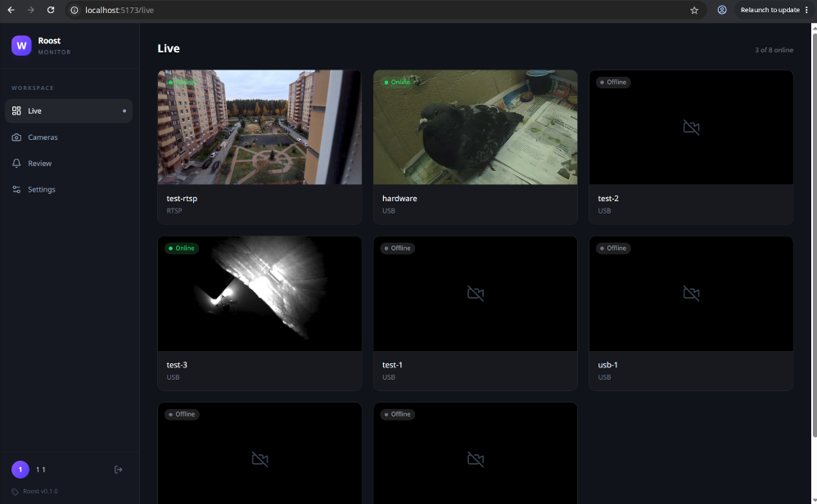Click the Online badge on hardware feed
Screen dimensions: 817x504
398,83
